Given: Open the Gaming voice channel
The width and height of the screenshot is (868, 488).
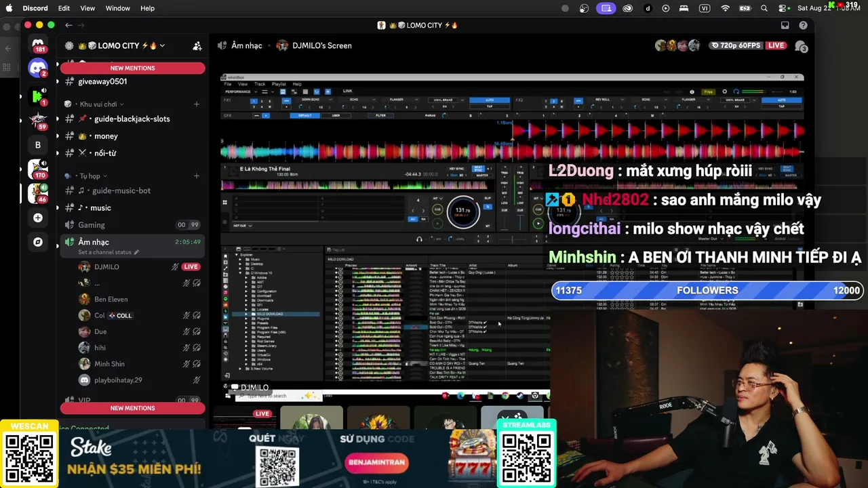Looking at the screenshot, I should coord(132,225).
